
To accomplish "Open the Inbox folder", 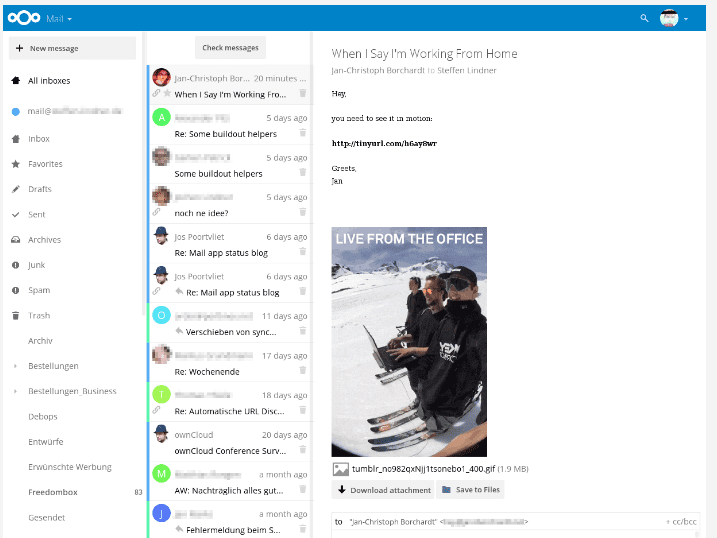I will click(x=39, y=138).
